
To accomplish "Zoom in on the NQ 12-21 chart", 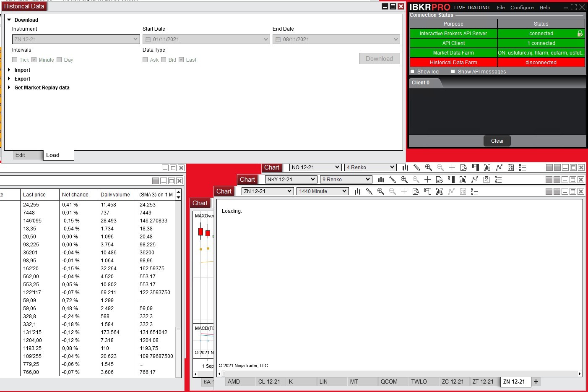I will tap(429, 167).
